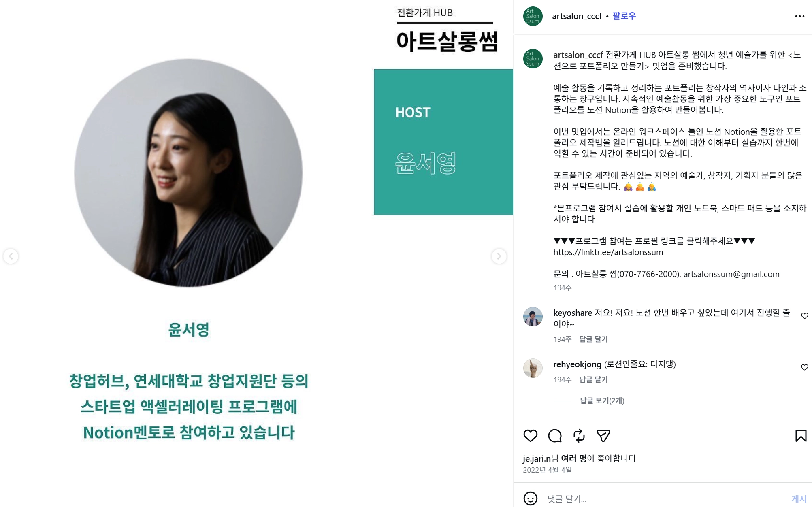Reply to rehyeokjong's comment via 답글 달기
This screenshot has height=507, width=812.
tap(593, 379)
